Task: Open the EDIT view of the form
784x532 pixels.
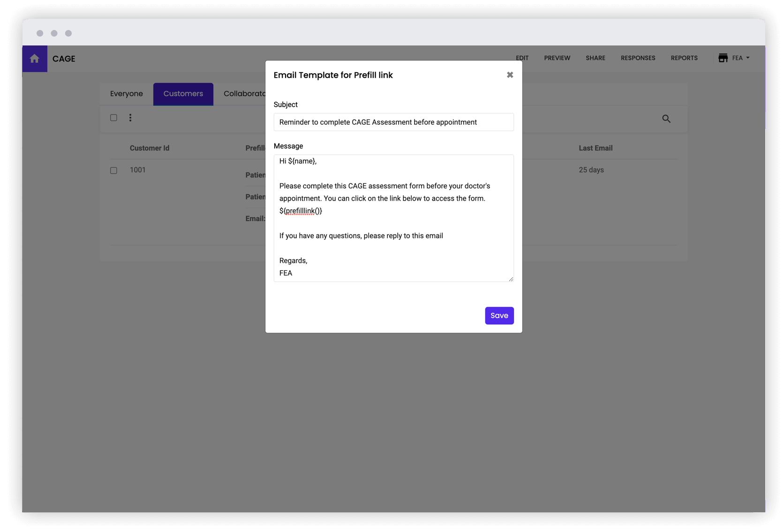Action: point(522,58)
